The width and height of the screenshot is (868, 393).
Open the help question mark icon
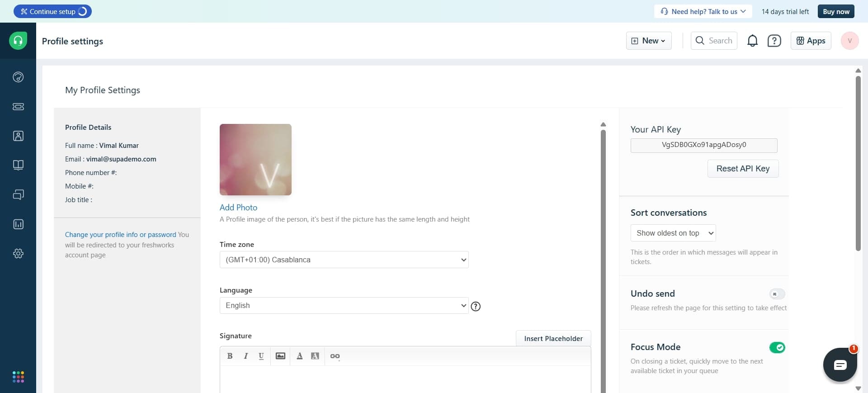point(774,41)
